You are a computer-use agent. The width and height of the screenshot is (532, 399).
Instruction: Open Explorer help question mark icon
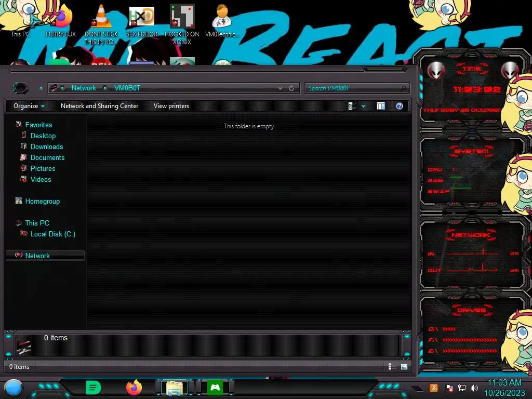[x=400, y=106]
